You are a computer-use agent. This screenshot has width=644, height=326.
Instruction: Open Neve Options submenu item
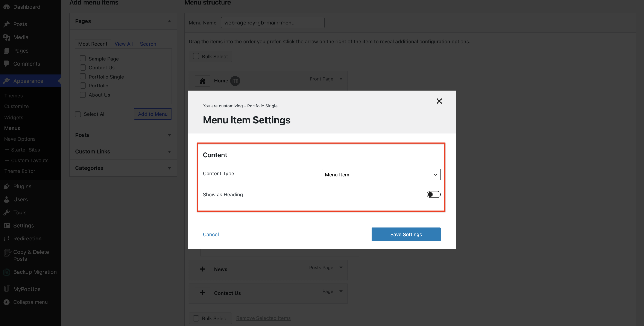click(x=20, y=139)
